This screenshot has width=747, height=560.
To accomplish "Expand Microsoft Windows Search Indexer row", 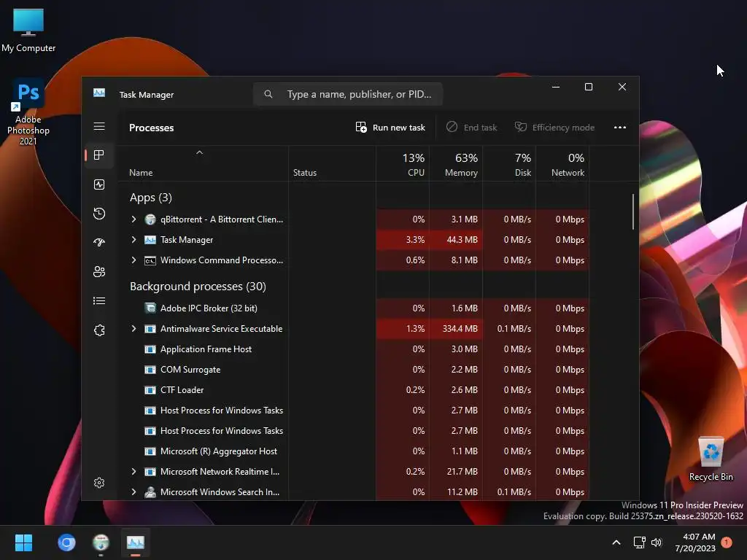I will pos(134,492).
